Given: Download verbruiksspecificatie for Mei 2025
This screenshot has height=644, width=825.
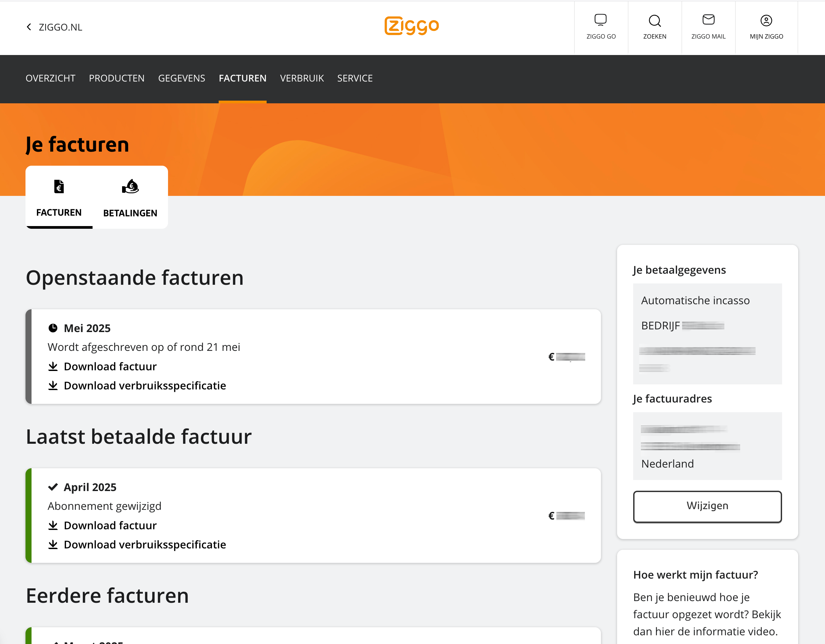Looking at the screenshot, I should (145, 386).
